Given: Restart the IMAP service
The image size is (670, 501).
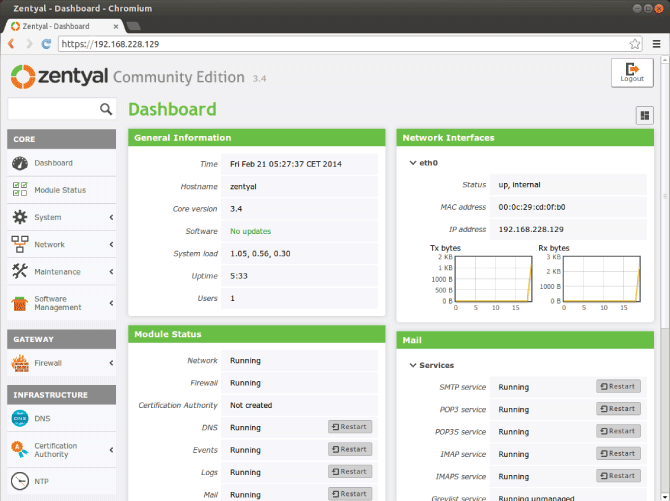Looking at the screenshot, I should coord(618,454).
